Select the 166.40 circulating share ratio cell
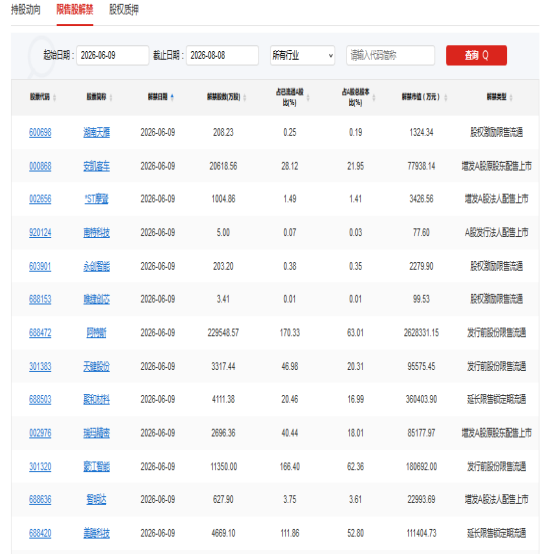This screenshot has width=554, height=555. [x=290, y=467]
